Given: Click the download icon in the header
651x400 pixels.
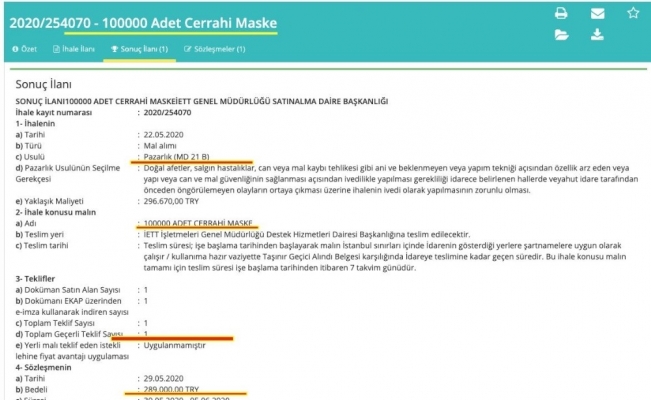Looking at the screenshot, I should 598,35.
